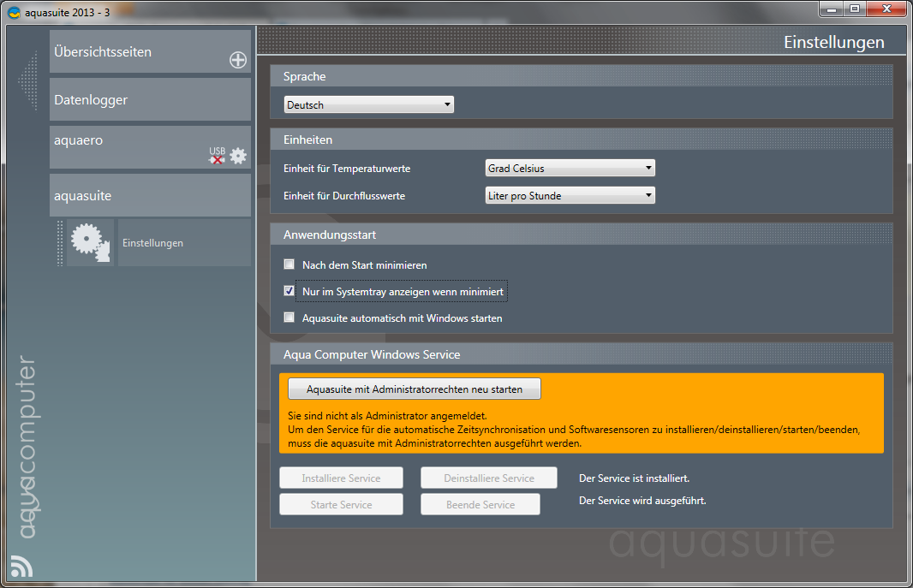Uncheck 'Nur im Systemtray anzeigen wenn minimiert'

tap(289, 292)
